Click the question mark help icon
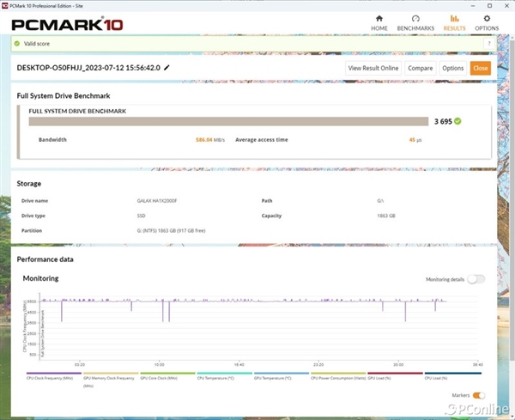The width and height of the screenshot is (515, 420). (x=488, y=44)
